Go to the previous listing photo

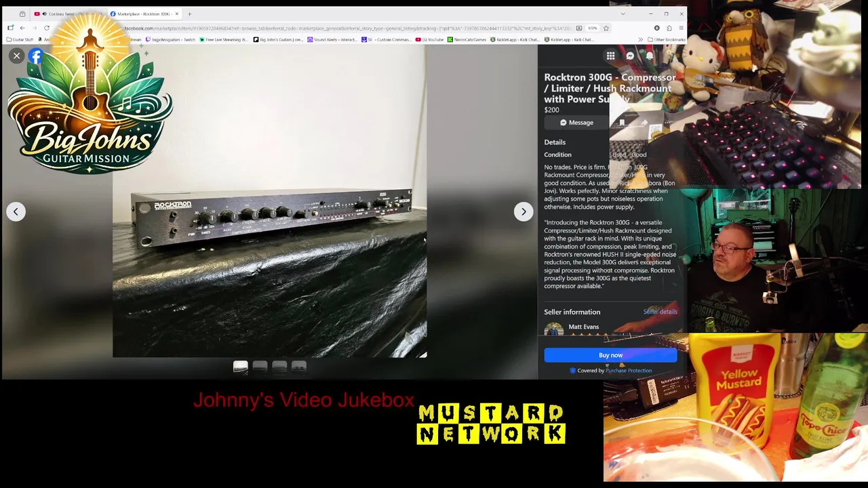[16, 211]
